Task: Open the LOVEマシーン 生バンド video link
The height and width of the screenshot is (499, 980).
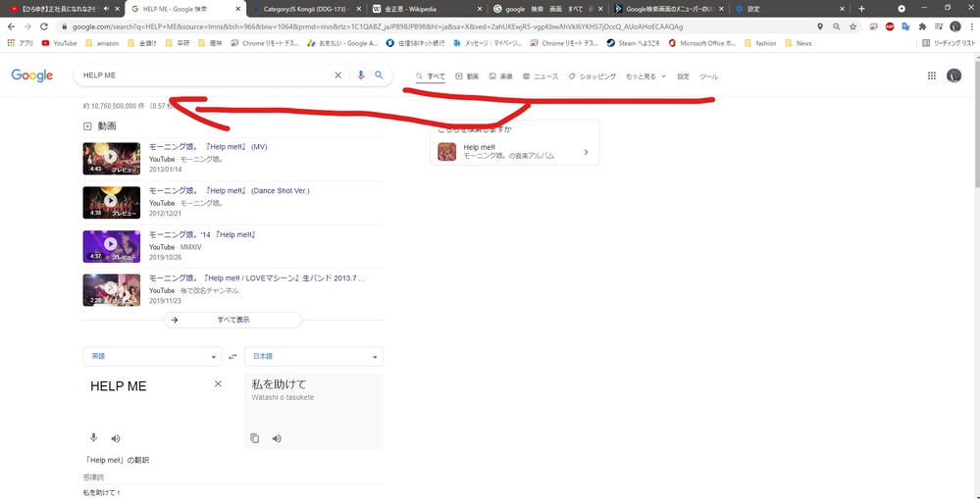Action: point(257,278)
